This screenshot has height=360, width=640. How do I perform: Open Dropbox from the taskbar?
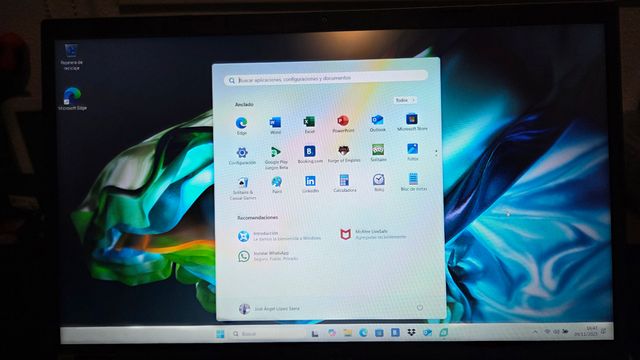[x=411, y=333]
